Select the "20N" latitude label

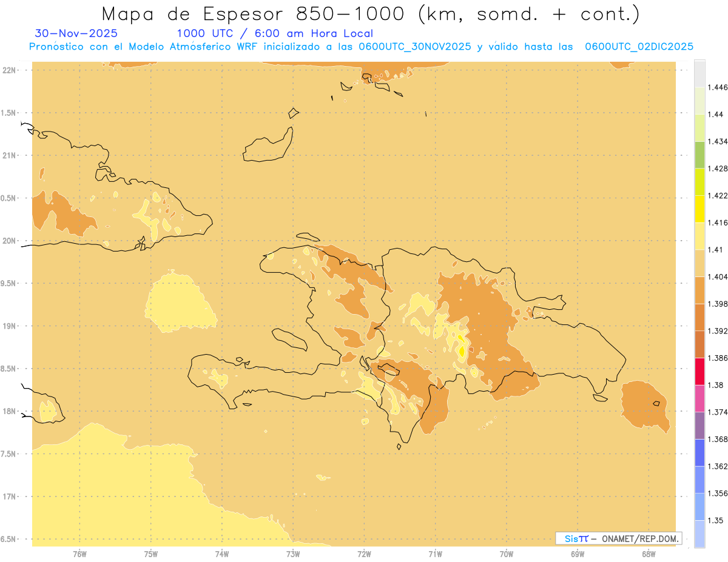coord(8,241)
